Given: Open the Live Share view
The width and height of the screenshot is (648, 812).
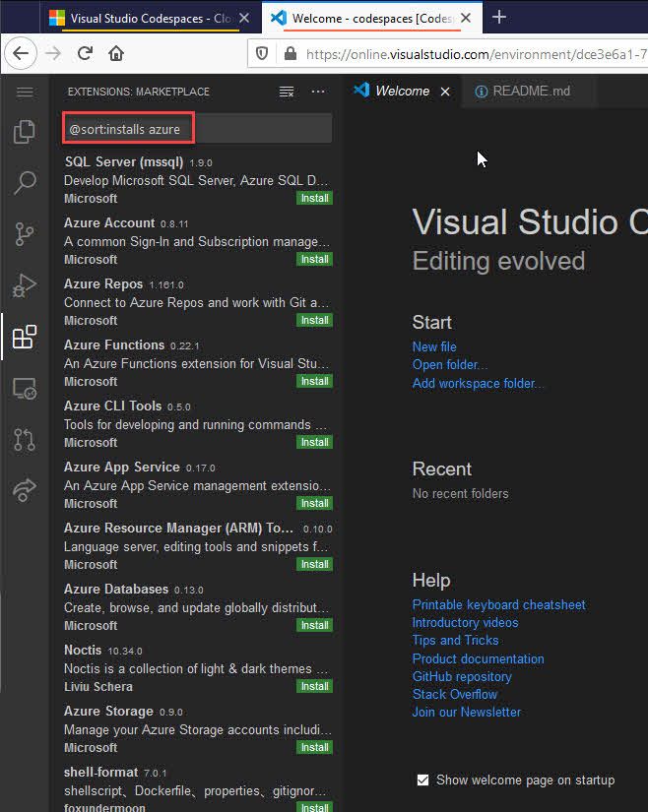Looking at the screenshot, I should [x=25, y=490].
